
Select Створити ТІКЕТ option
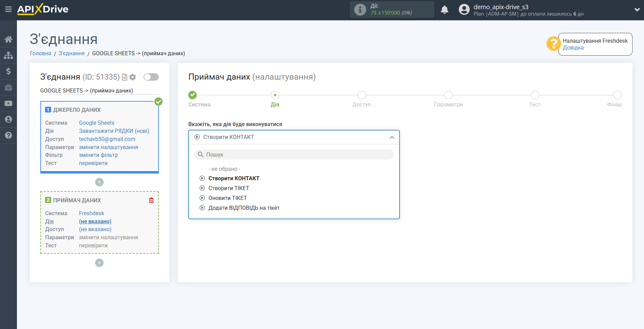click(x=229, y=188)
